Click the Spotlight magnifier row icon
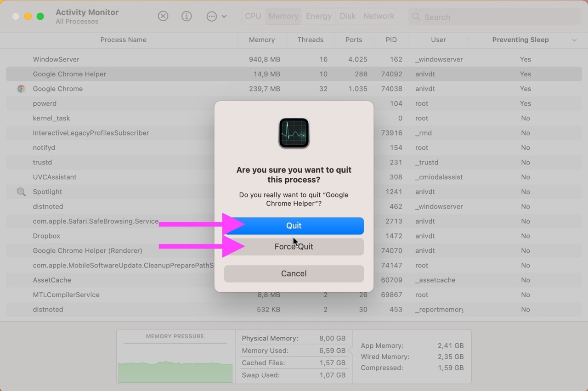588x391 pixels. tap(21, 192)
